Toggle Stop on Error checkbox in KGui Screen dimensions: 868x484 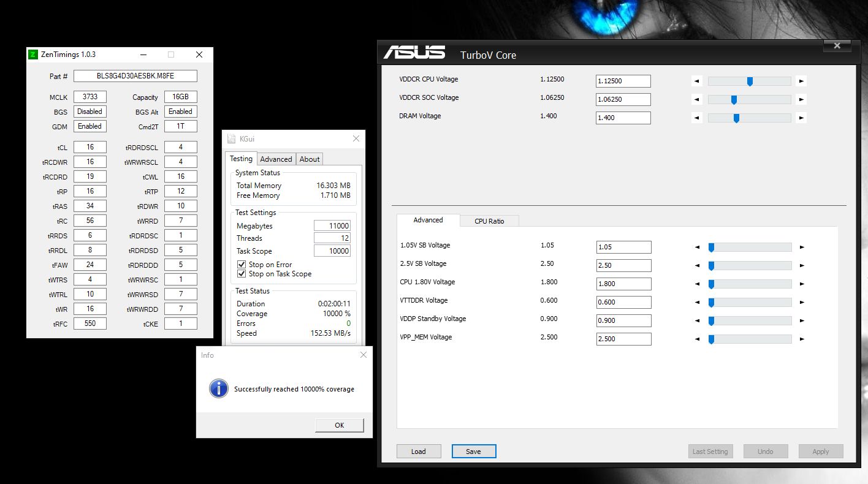242,265
